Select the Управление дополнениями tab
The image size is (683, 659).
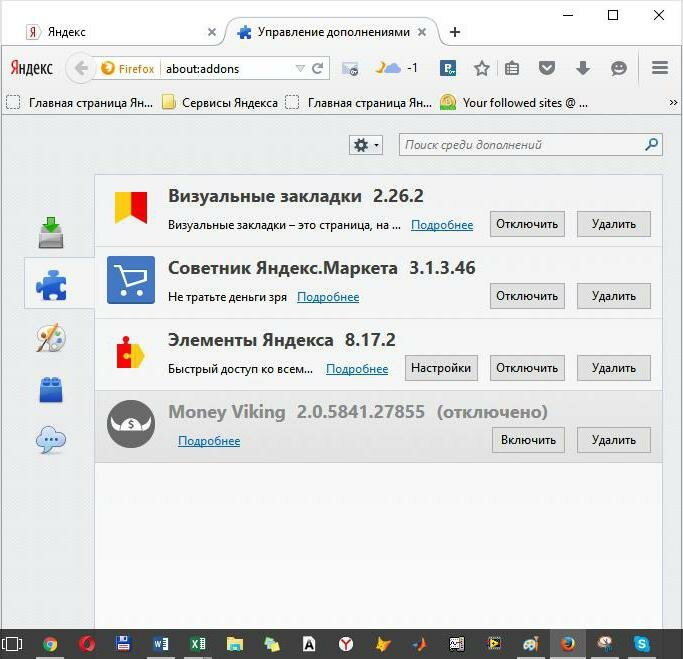[x=333, y=32]
